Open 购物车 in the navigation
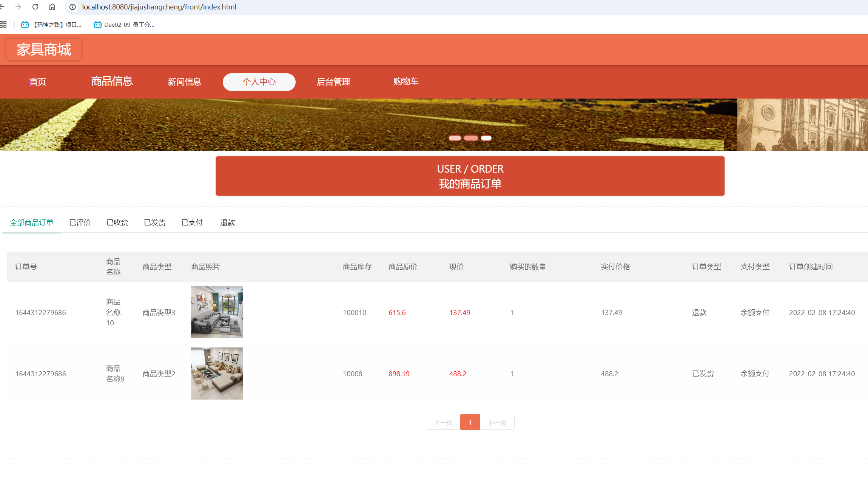The image size is (868, 494). click(406, 81)
